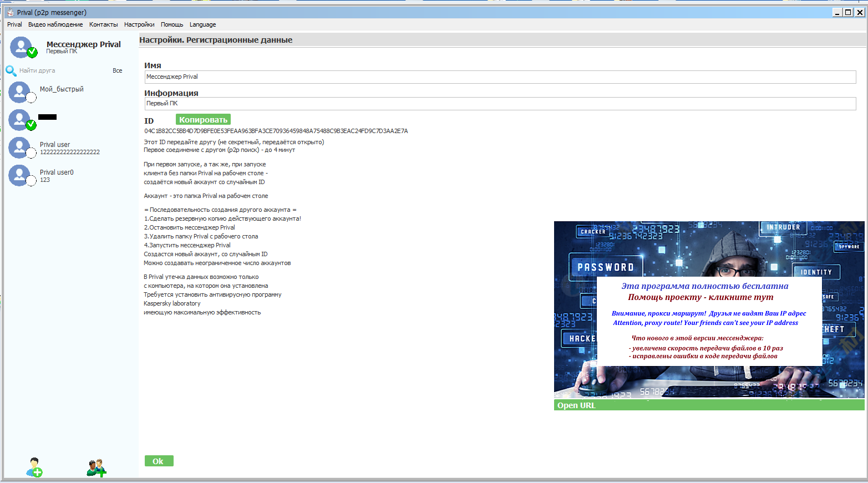Select the Мой_быстрый contact avatar
This screenshot has height=483, width=868.
20,92
